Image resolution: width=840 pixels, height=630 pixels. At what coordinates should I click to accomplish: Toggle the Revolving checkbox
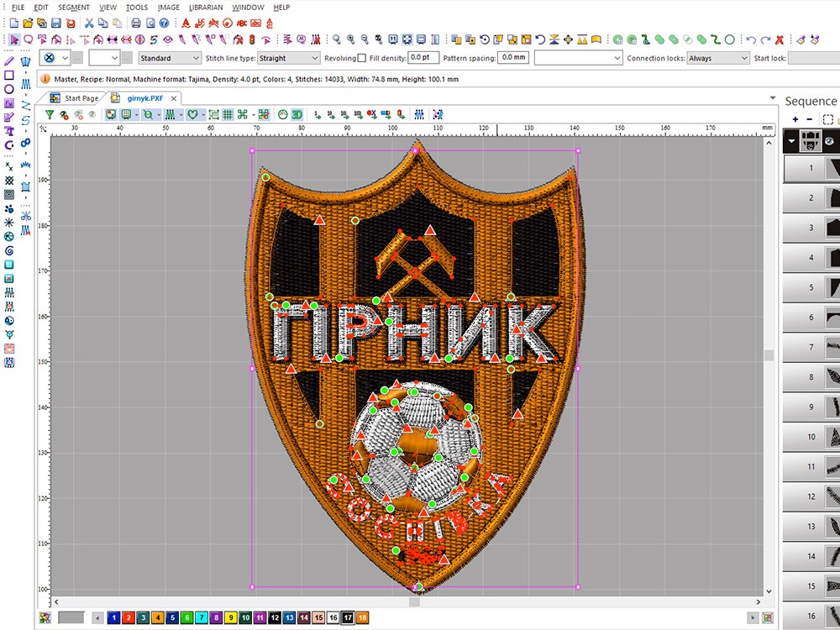pyautogui.click(x=361, y=58)
